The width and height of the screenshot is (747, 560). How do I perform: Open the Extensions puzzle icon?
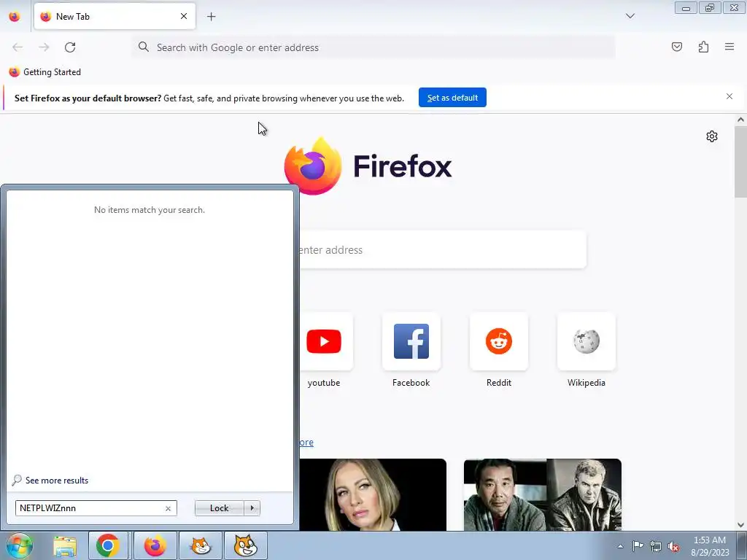click(x=703, y=47)
